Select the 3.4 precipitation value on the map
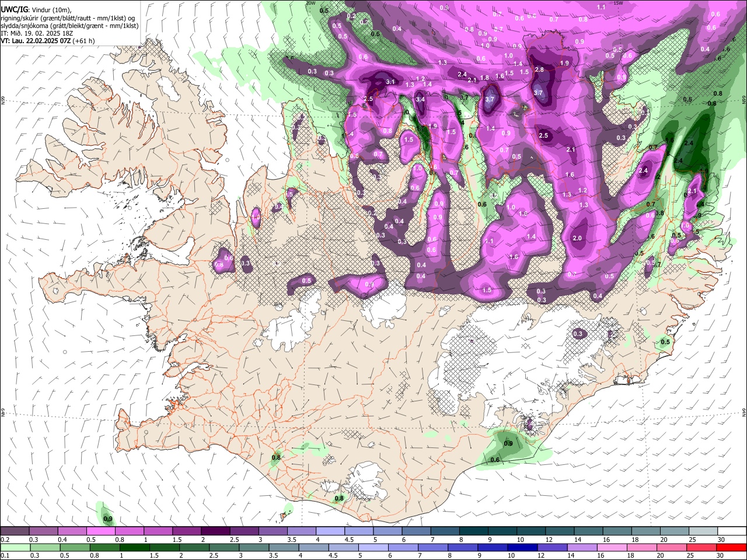 (x=420, y=100)
